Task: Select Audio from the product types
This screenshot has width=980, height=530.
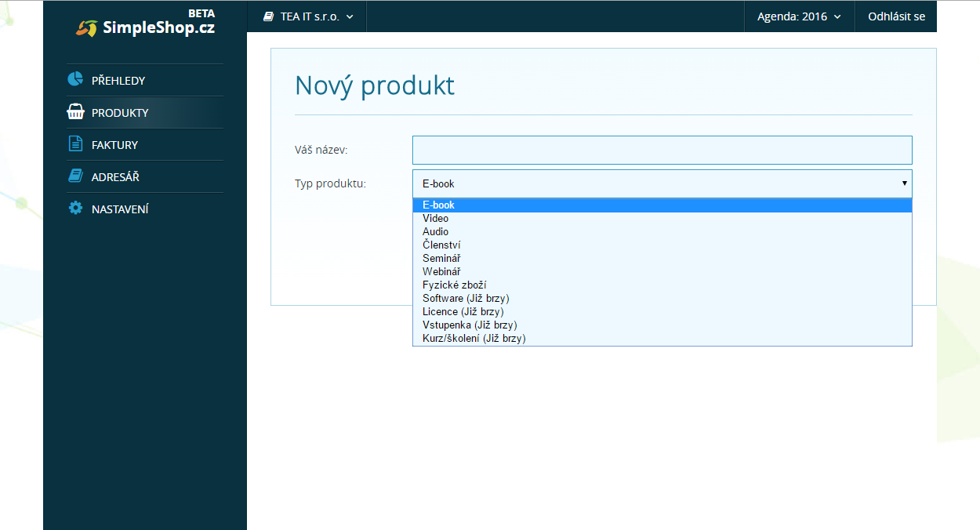Action: click(662, 231)
